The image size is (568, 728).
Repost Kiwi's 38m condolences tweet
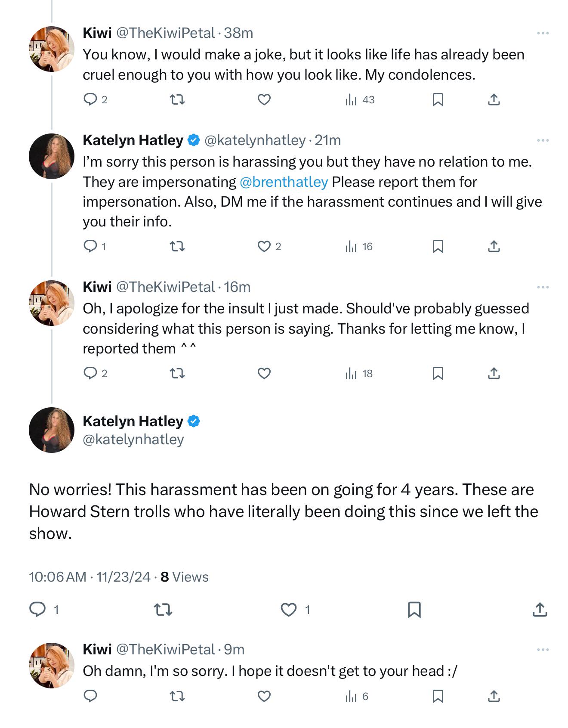point(177,100)
